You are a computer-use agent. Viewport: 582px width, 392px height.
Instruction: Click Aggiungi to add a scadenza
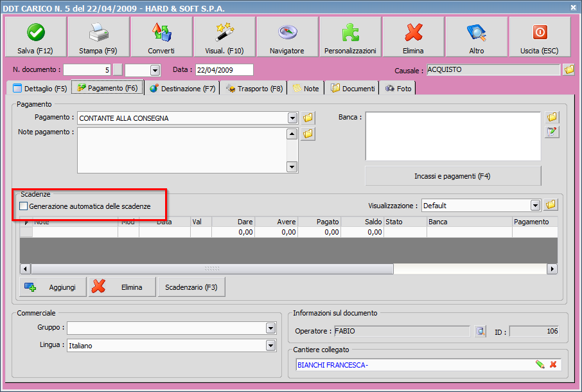53,287
